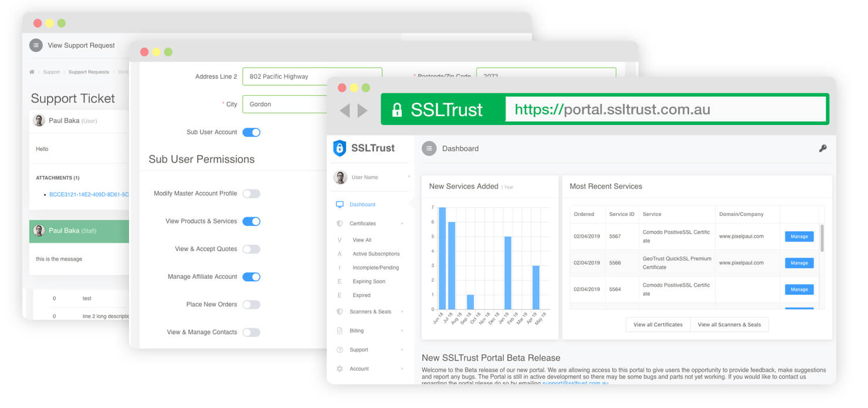Click the key icon in Dashboard header
The image size is (868, 408).
pos(822,149)
